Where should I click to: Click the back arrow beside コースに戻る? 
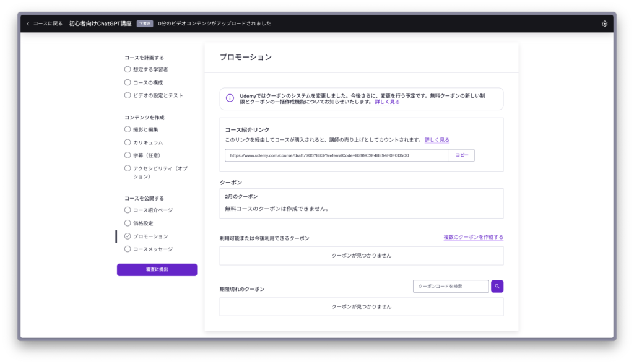pyautogui.click(x=28, y=24)
